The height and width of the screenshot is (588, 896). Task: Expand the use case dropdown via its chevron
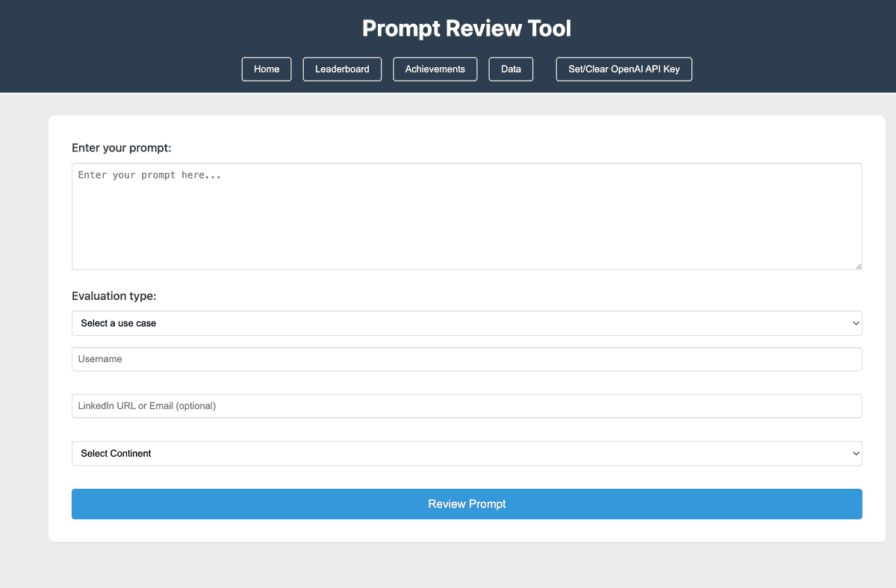(856, 323)
